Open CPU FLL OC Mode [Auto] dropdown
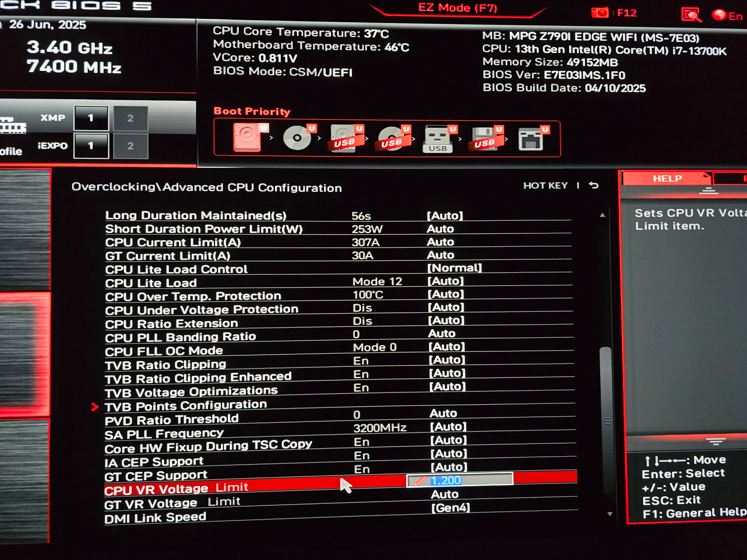747x560 pixels. point(447,347)
